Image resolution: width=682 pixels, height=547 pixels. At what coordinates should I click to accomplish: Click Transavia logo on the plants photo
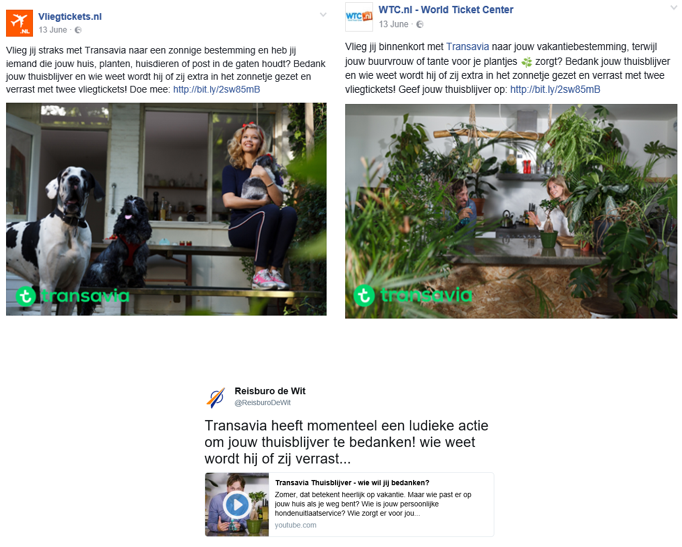coord(413,295)
